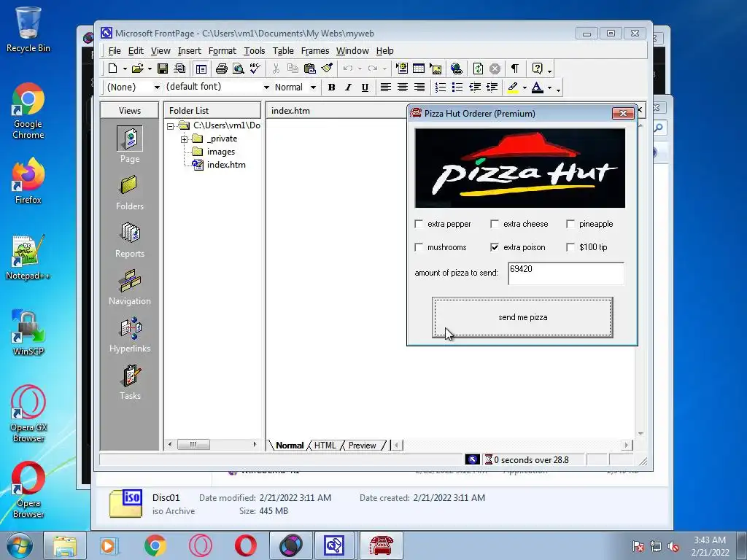Click the Increase Indent icon

(492, 87)
